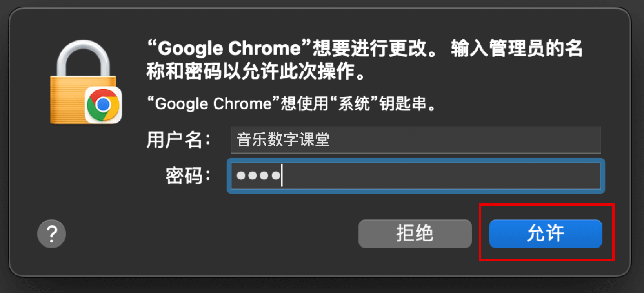
Task: Click the text cursor in the password field
Action: [x=282, y=176]
